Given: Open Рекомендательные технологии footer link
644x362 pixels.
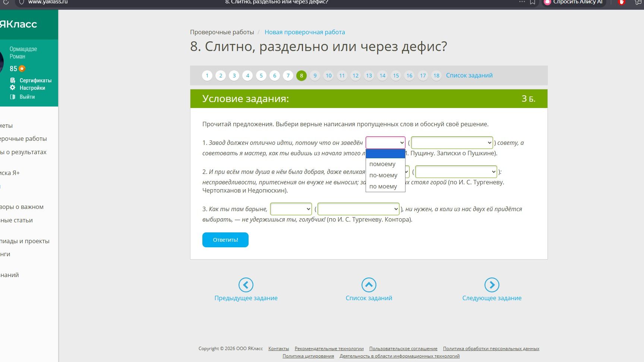Looking at the screenshot, I should (329, 349).
